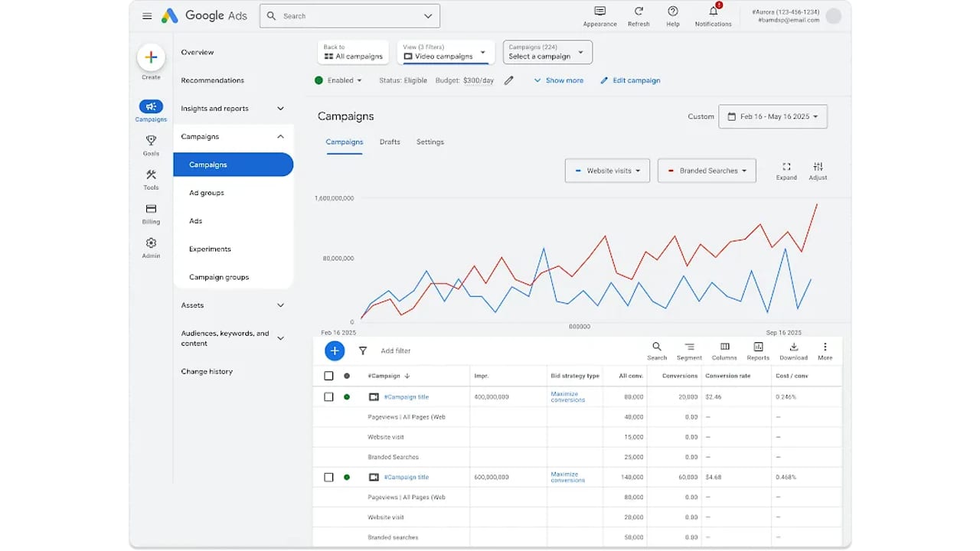Open Billing card icon
Viewport: 980px width, 551px height.
tap(151, 209)
